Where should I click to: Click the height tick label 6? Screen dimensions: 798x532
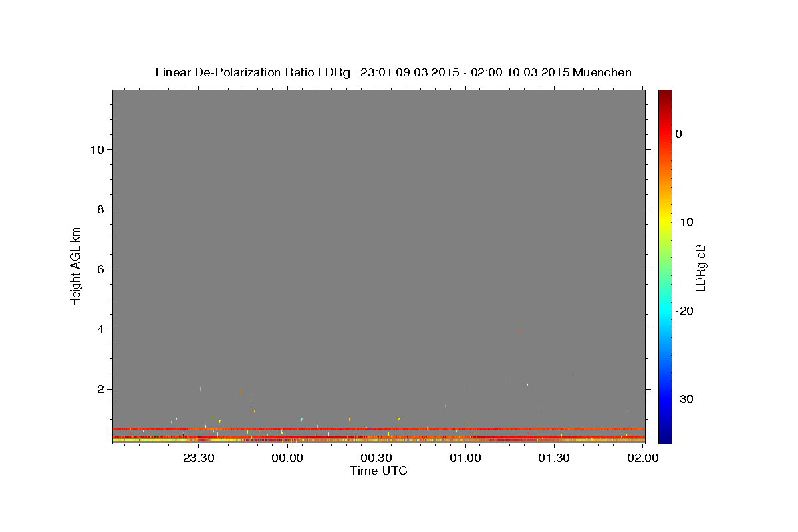[x=100, y=269]
